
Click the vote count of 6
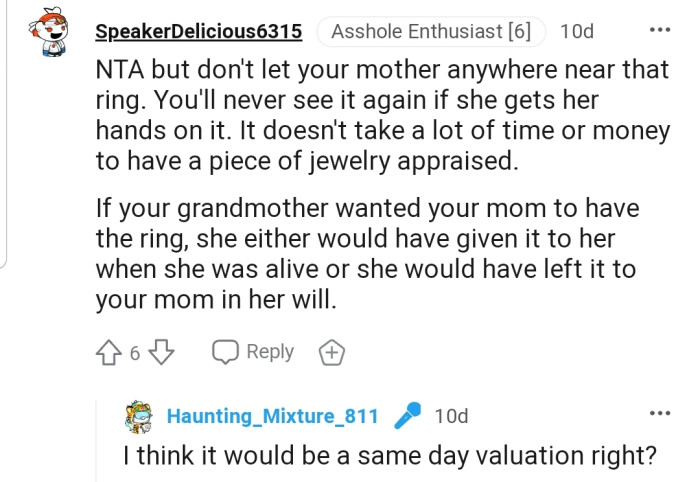coord(136,353)
